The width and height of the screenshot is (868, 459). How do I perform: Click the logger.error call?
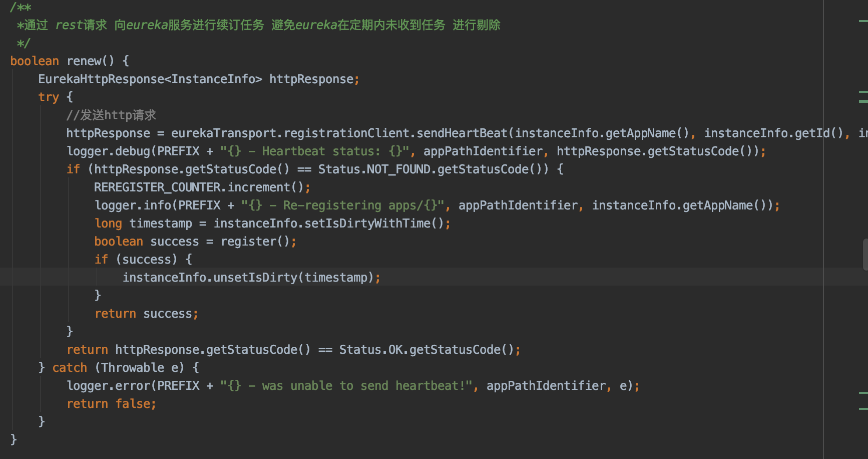(x=108, y=386)
